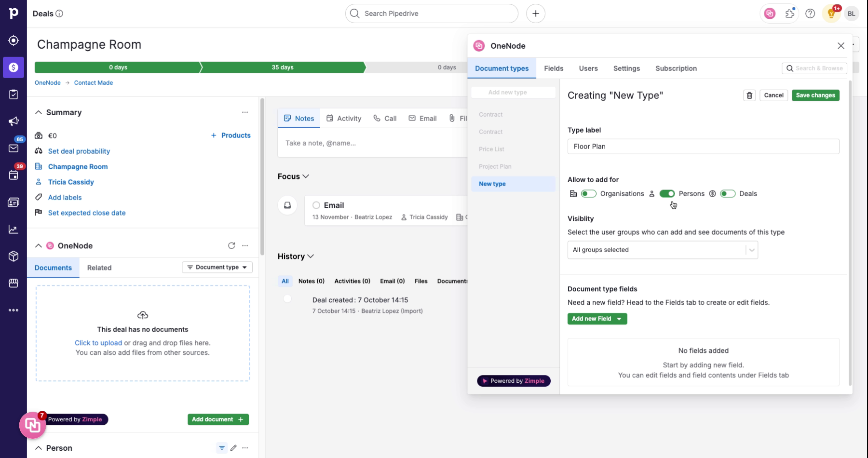Open Contacts card icon in sidebar

coord(14,202)
